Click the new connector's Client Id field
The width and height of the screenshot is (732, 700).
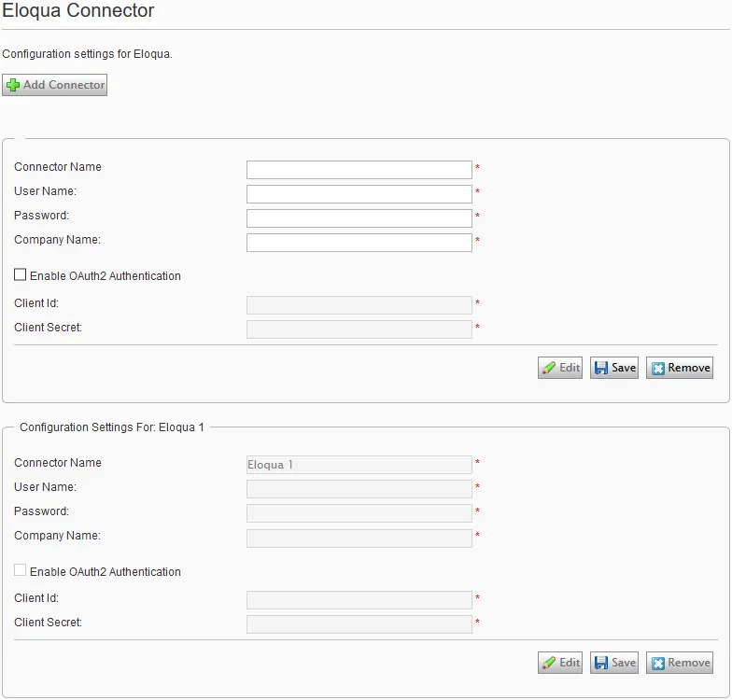pos(359,305)
